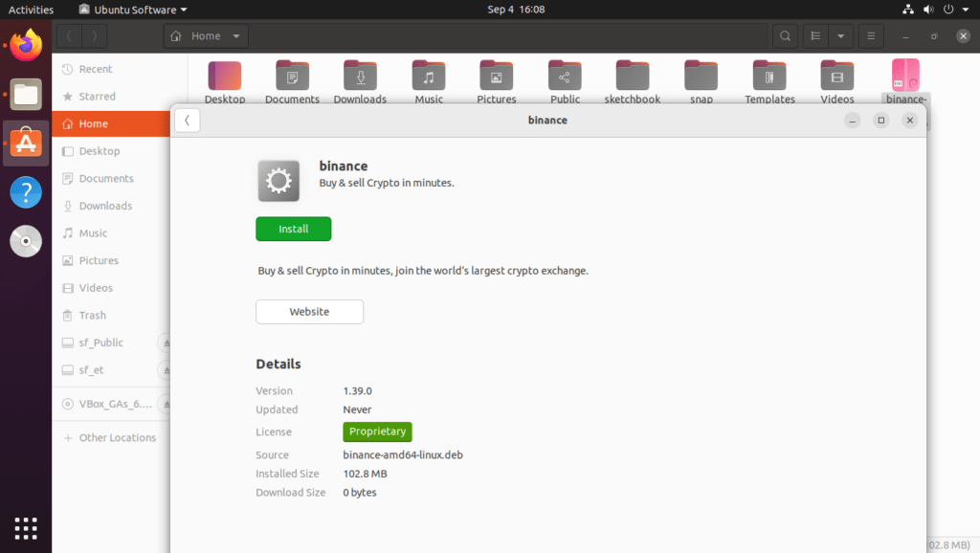This screenshot has width=980, height=553.
Task: Click the binance app gear icon
Action: pyautogui.click(x=278, y=181)
